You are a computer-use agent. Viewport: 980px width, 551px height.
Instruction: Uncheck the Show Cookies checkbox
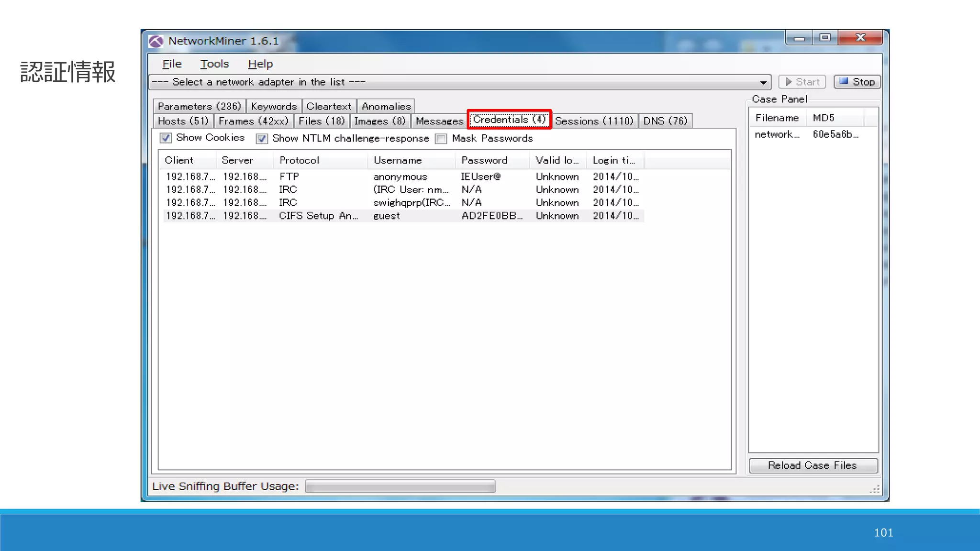166,138
